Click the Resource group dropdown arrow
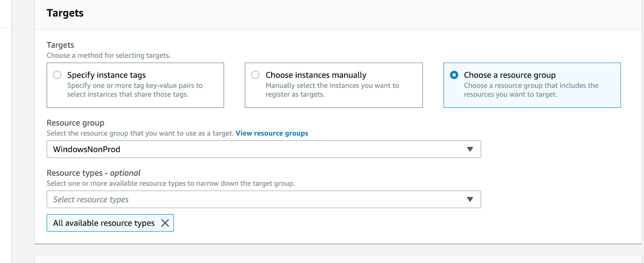Viewport: 644px width, 263px height. (470, 149)
